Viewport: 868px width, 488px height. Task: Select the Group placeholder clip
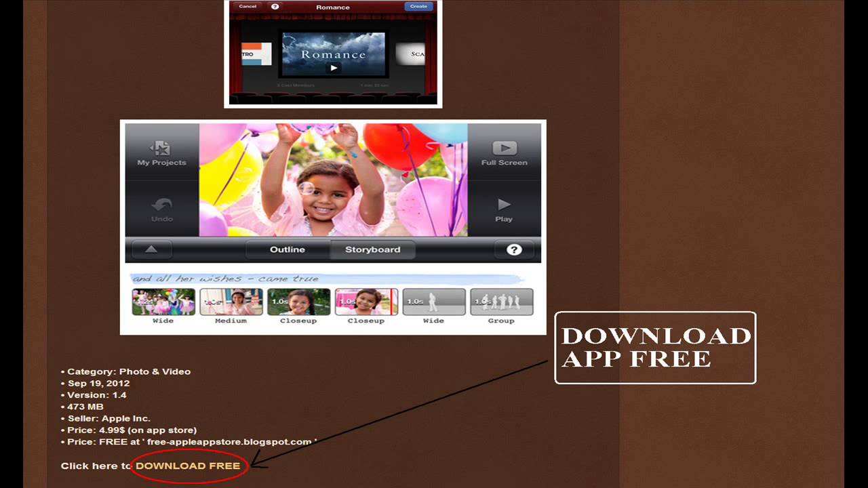[x=502, y=302]
